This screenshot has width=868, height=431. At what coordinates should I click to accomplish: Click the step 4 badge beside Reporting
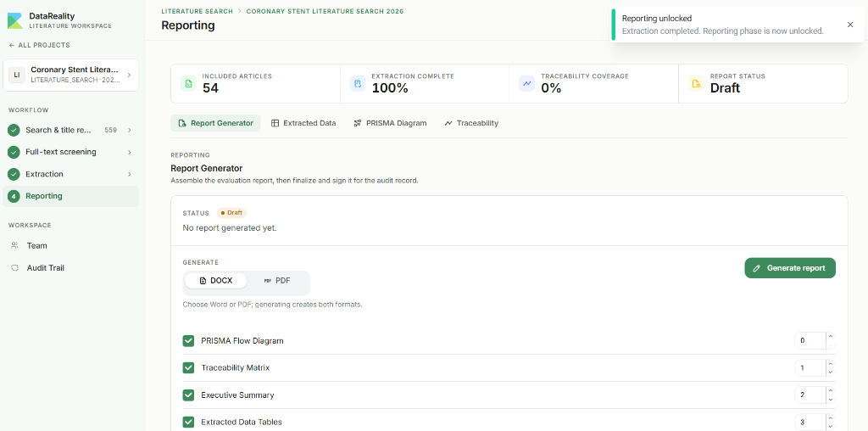pos(14,196)
